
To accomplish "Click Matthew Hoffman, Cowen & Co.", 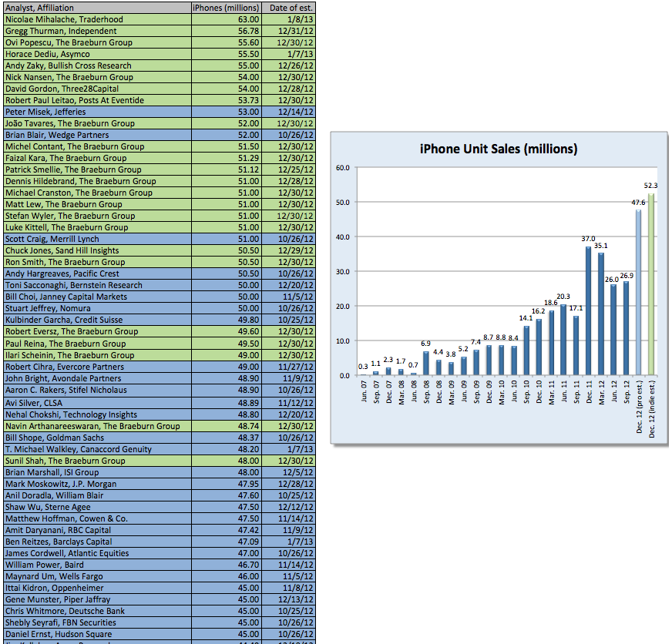I will [x=97, y=519].
